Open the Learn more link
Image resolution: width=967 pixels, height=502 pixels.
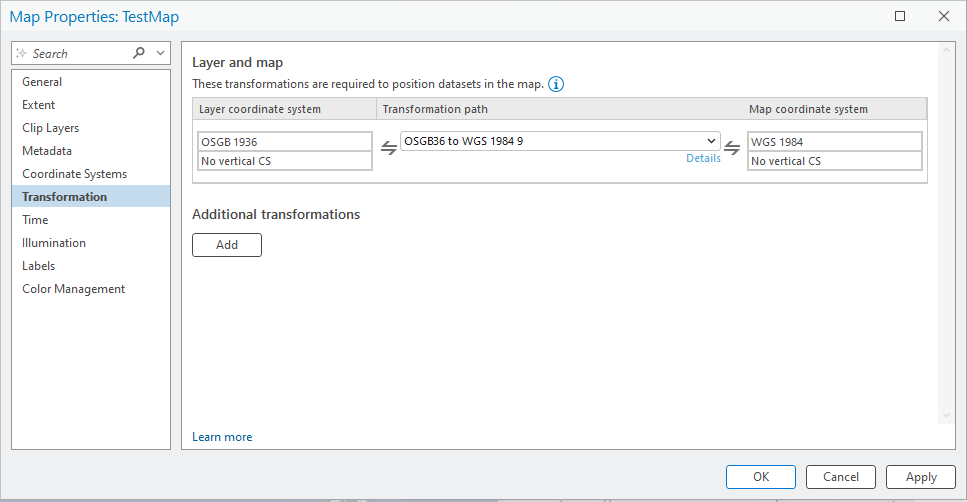tap(222, 437)
